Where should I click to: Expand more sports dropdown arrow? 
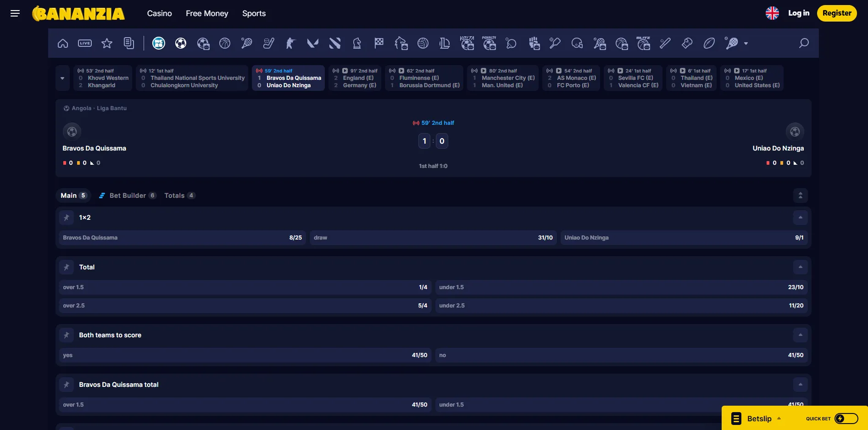746,43
